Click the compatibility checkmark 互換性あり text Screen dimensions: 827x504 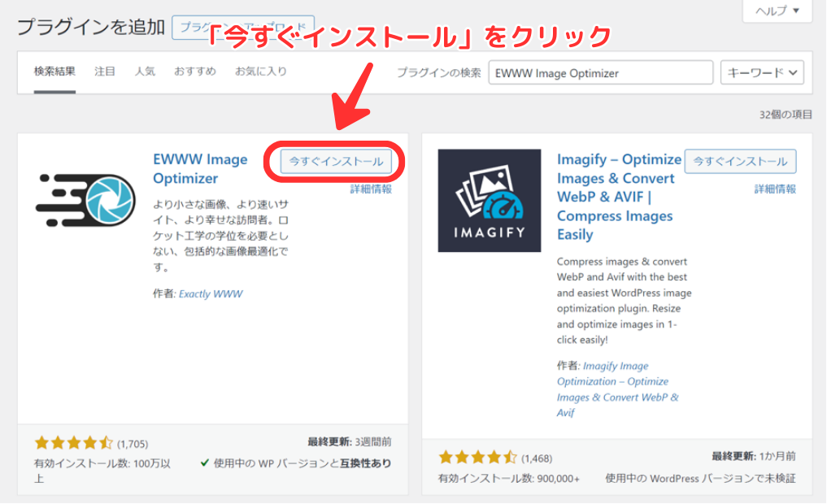[x=296, y=463]
